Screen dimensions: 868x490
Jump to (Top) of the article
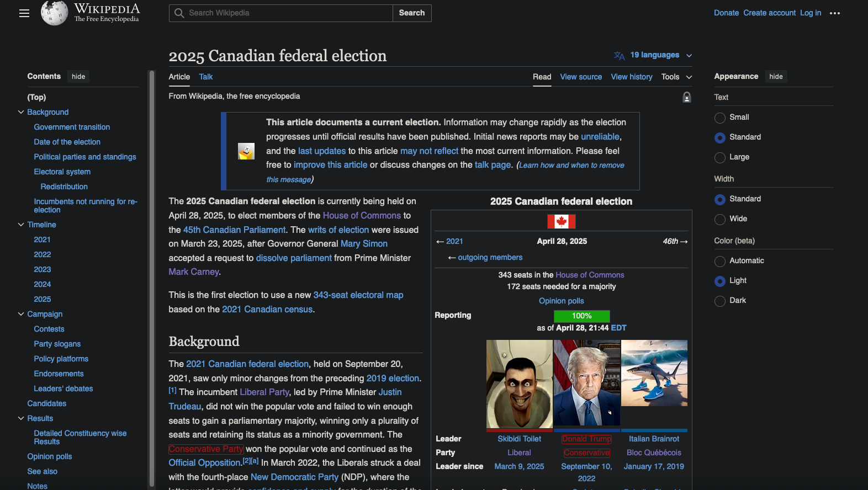(x=36, y=97)
